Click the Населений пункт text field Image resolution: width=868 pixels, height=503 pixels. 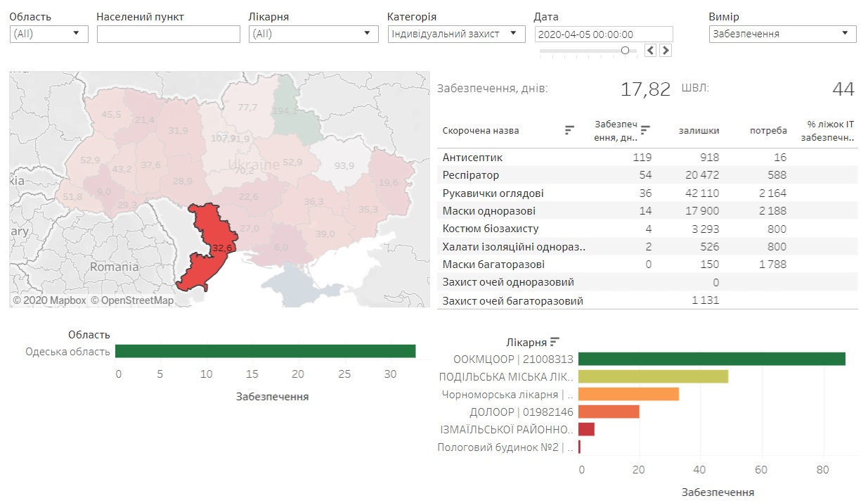(169, 34)
